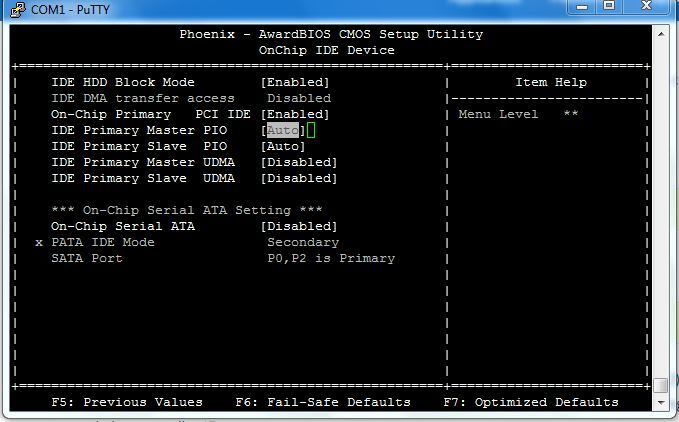The width and height of the screenshot is (679, 422).
Task: Select IDE Primary Slave UDMA label
Action: (x=143, y=178)
